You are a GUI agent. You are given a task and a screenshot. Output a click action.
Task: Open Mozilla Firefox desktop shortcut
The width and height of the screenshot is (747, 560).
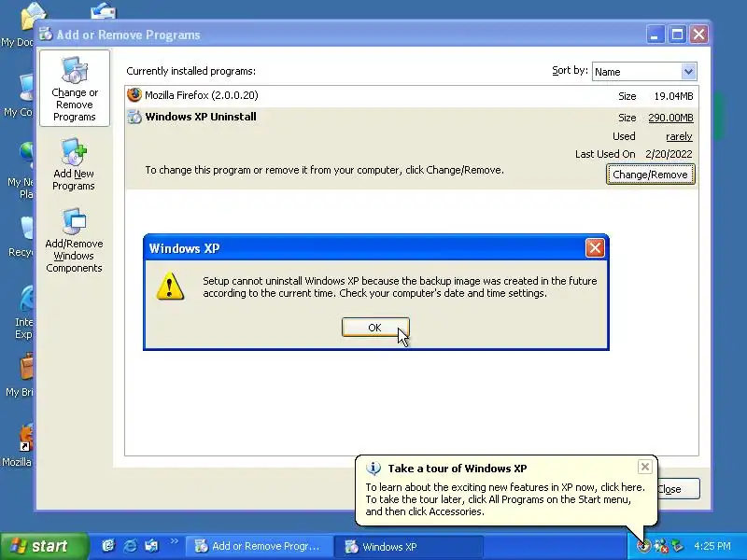click(x=18, y=445)
